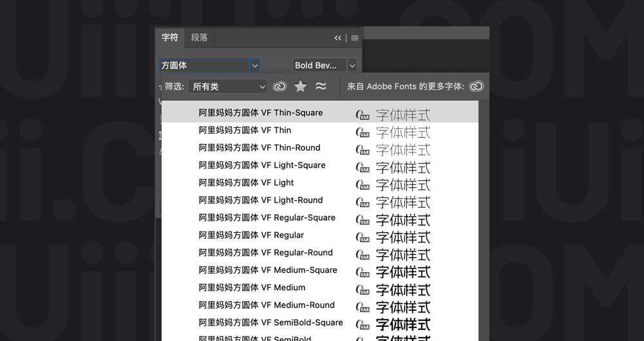The image size is (644, 341).
Task: Select 阿里妈妈方圆体 VF Medium font
Action: [320, 288]
